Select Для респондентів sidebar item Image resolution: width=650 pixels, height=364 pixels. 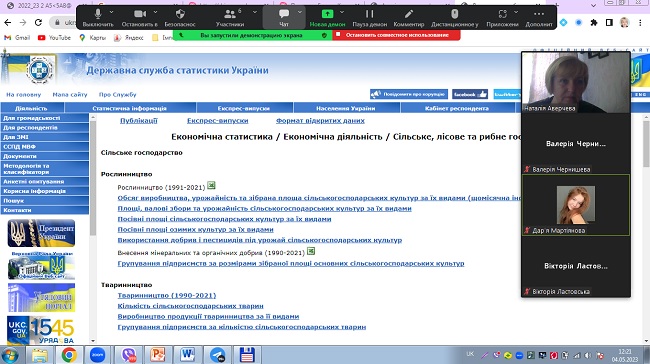coord(45,128)
